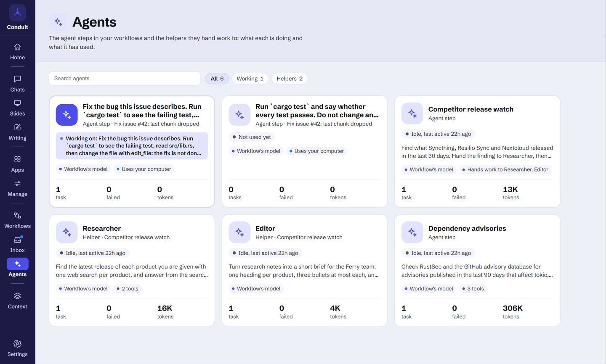Select the All 6 filter
The height and width of the screenshot is (364, 606).
(x=217, y=79)
